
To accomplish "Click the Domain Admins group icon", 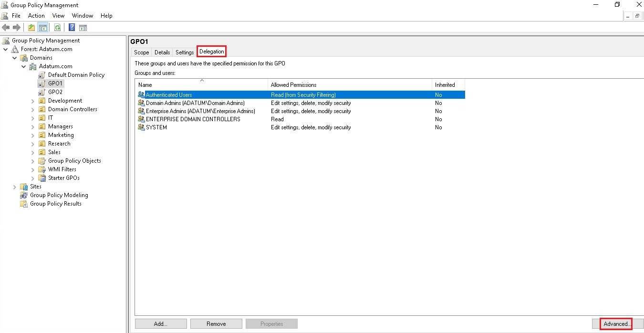I will [141, 103].
